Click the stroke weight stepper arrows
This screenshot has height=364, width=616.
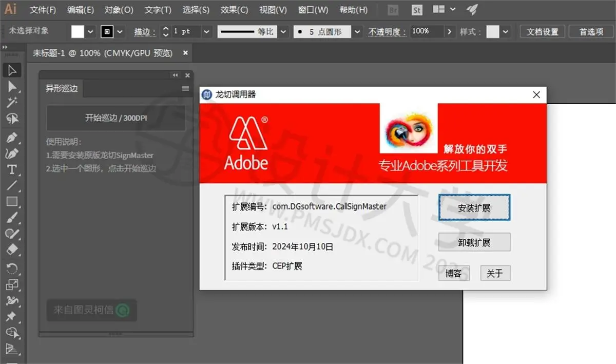pyautogui.click(x=165, y=31)
